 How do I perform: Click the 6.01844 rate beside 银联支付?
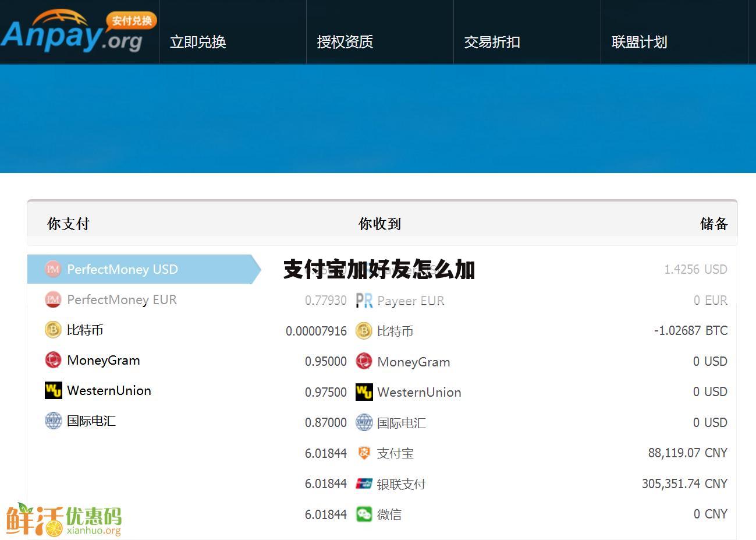(326, 483)
